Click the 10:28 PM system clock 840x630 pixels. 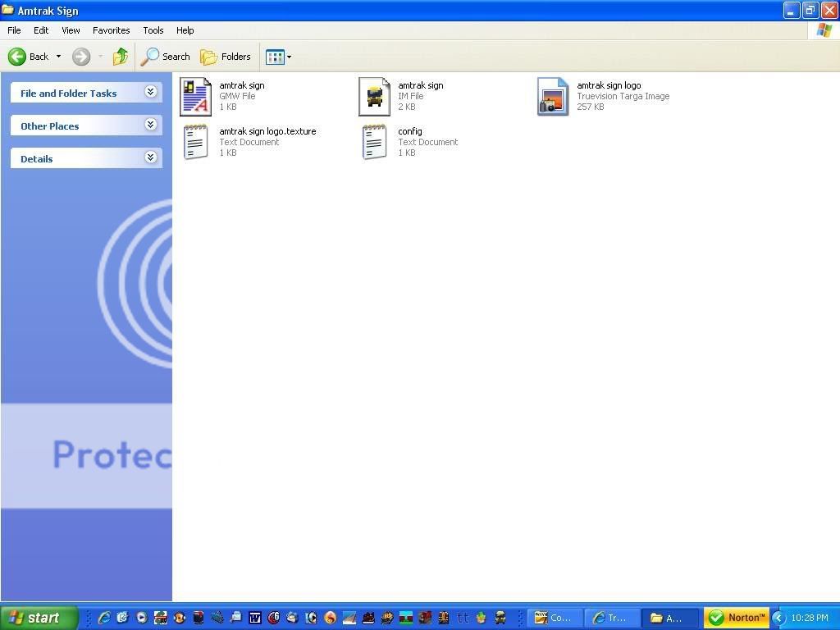(810, 618)
